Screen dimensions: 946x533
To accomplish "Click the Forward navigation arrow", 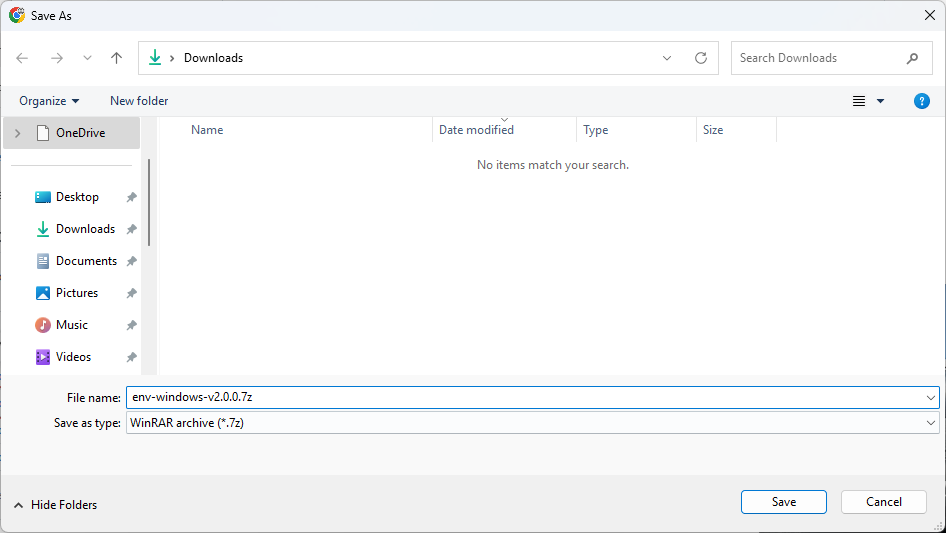I will tap(56, 58).
